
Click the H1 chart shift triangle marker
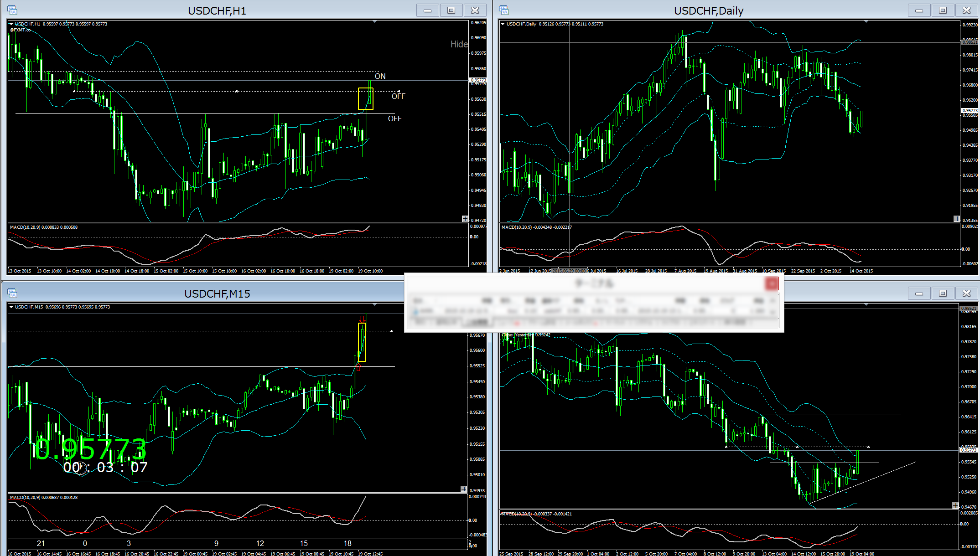[374, 21]
